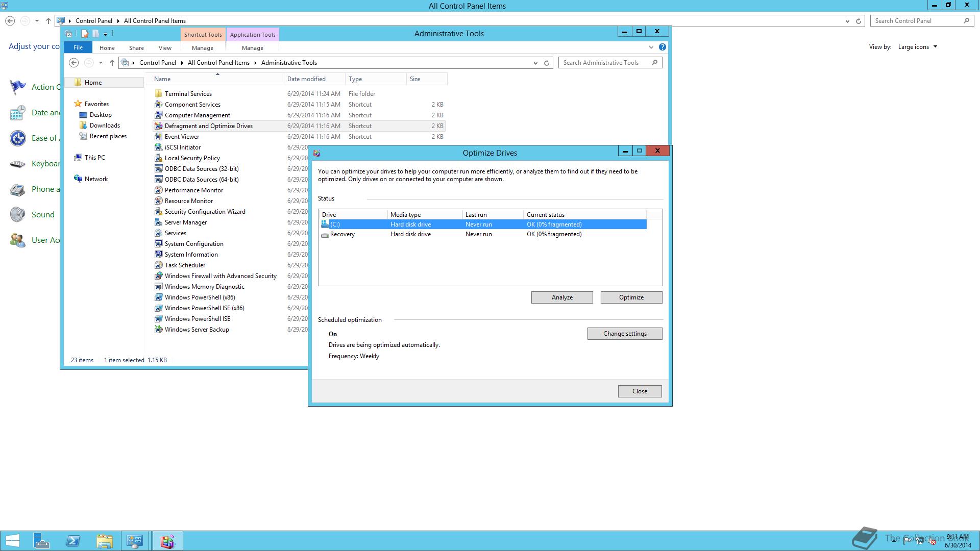980x551 pixels.
Task: Expand the ribbon in Administrative Tools
Action: click(x=651, y=47)
